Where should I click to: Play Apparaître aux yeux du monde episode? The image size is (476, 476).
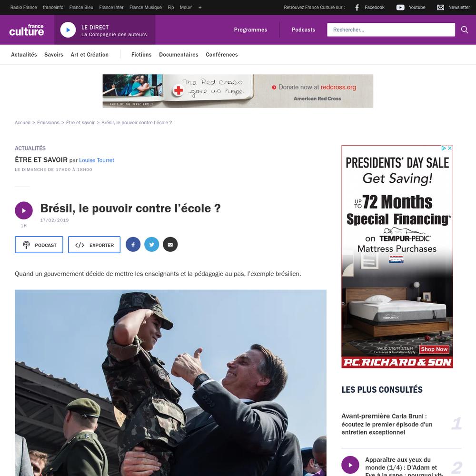tap(350, 465)
